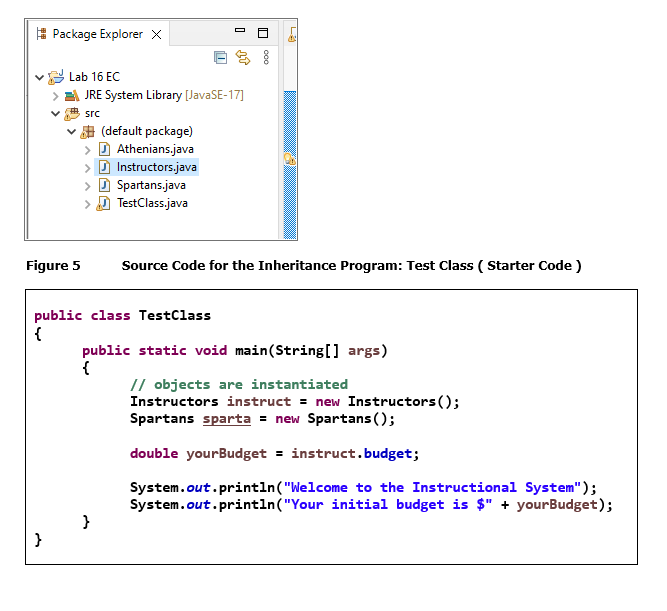Click the Instructors.java file icon

click(x=104, y=167)
